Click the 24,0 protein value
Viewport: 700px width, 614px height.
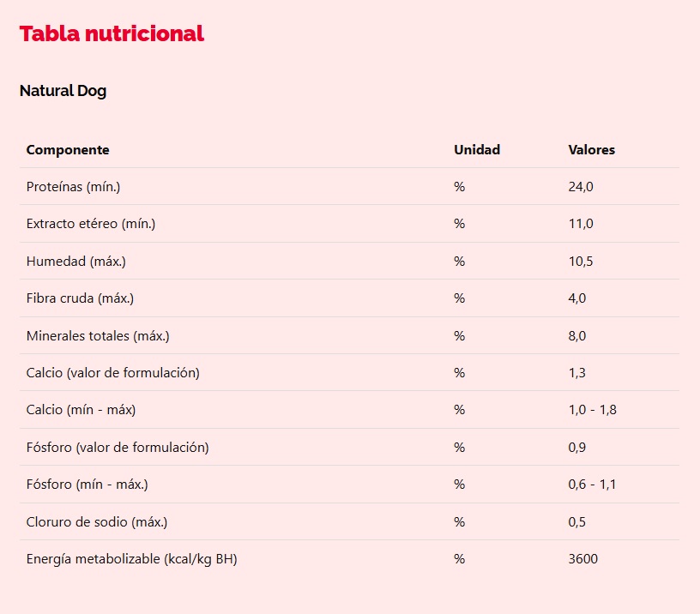(581, 187)
